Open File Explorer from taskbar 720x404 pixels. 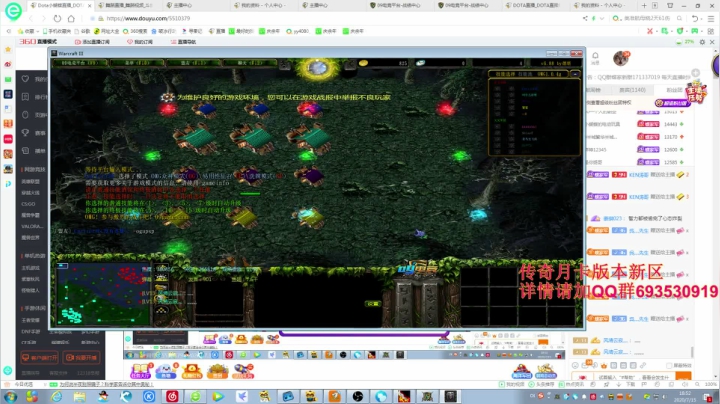(x=79, y=396)
